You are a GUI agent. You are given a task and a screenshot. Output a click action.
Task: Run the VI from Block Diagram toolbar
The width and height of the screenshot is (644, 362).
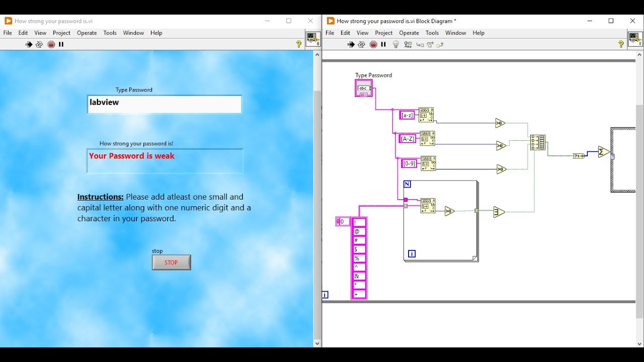click(351, 44)
